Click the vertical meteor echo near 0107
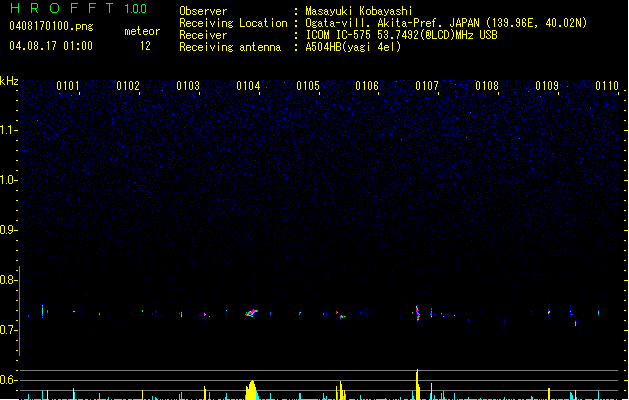Viewport: 629px width, 400px height. 417,313
